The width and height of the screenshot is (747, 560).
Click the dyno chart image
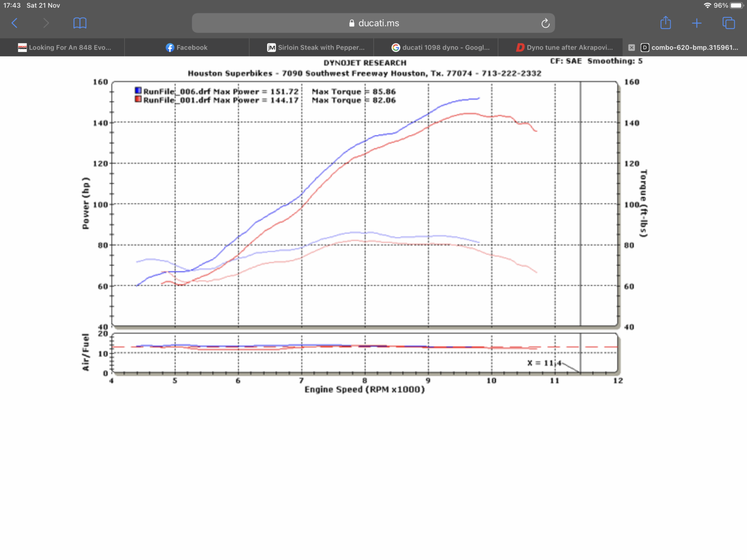pos(365,227)
